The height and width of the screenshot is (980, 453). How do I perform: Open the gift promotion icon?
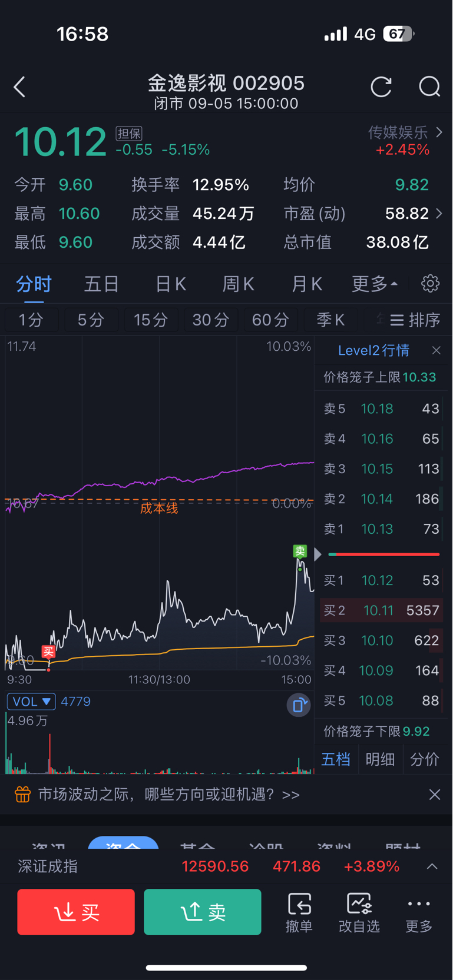click(22, 795)
